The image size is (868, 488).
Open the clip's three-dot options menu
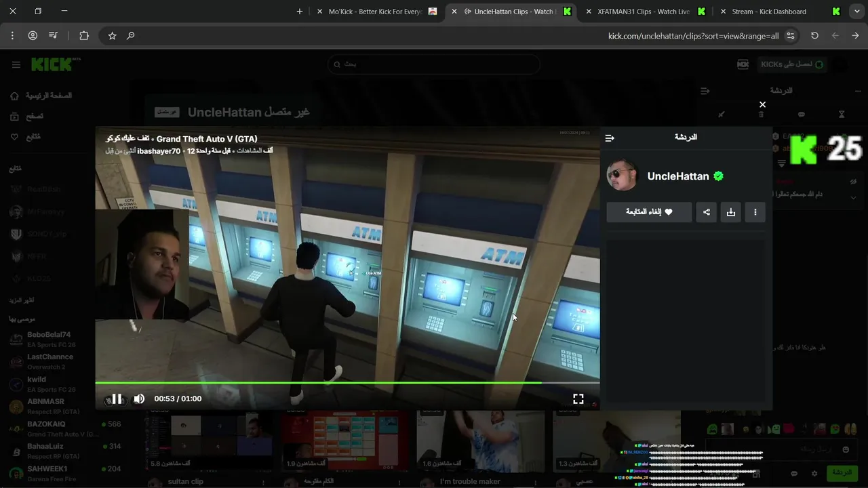pos(755,212)
